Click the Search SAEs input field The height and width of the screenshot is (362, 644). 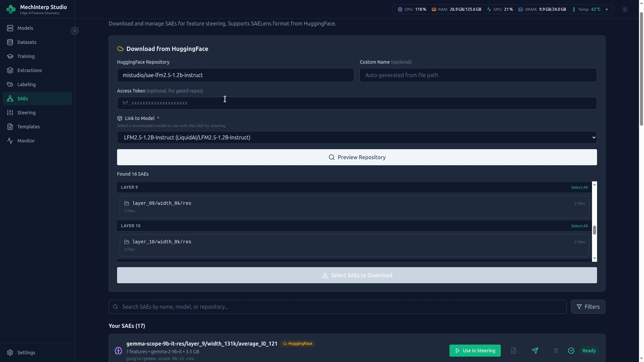pos(337,307)
